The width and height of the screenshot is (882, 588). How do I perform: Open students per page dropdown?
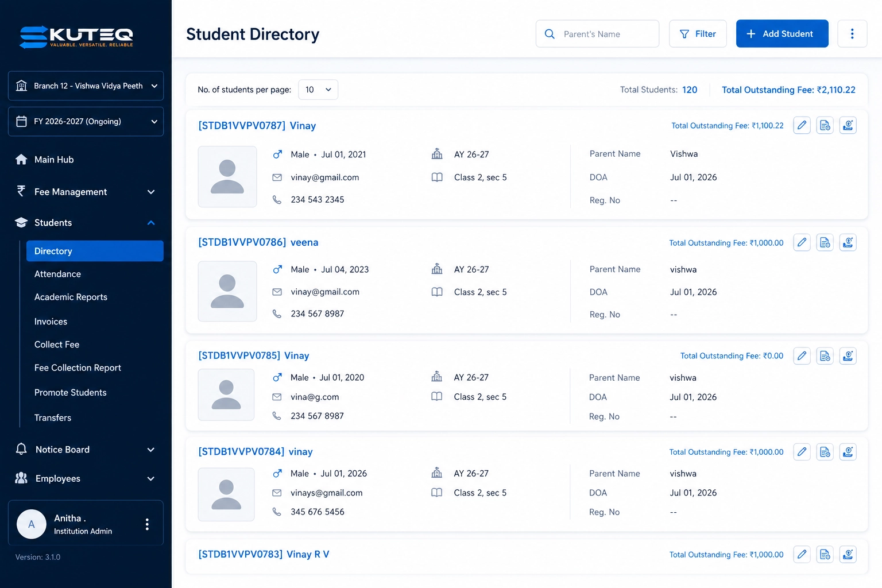[318, 90]
